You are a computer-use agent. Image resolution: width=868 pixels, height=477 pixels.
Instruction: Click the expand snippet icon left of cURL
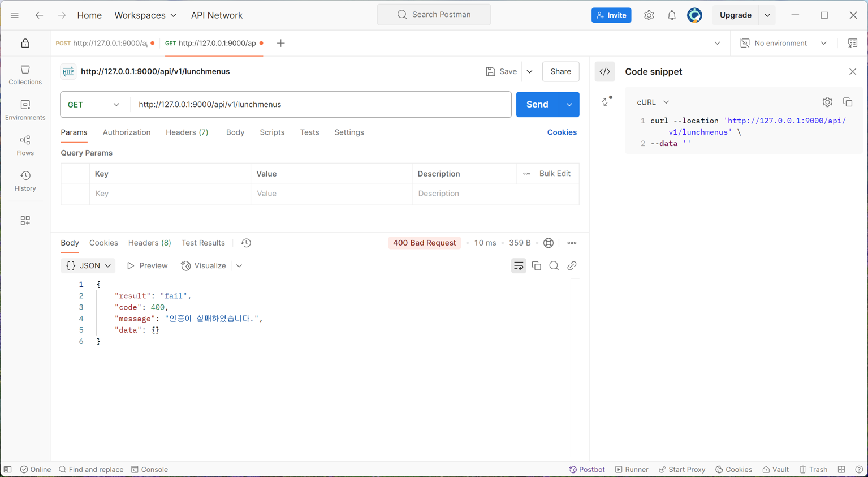point(607,101)
